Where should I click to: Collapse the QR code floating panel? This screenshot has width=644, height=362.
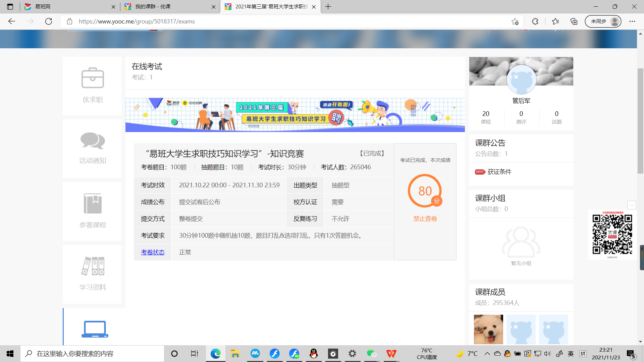[632, 205]
